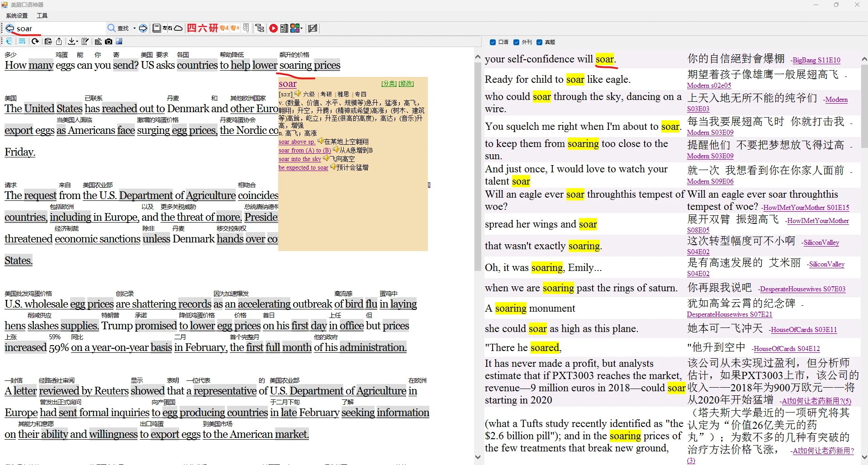This screenshot has height=465, width=868.
Task: Click the forward arrow icon after 查找
Action: pos(143,28)
